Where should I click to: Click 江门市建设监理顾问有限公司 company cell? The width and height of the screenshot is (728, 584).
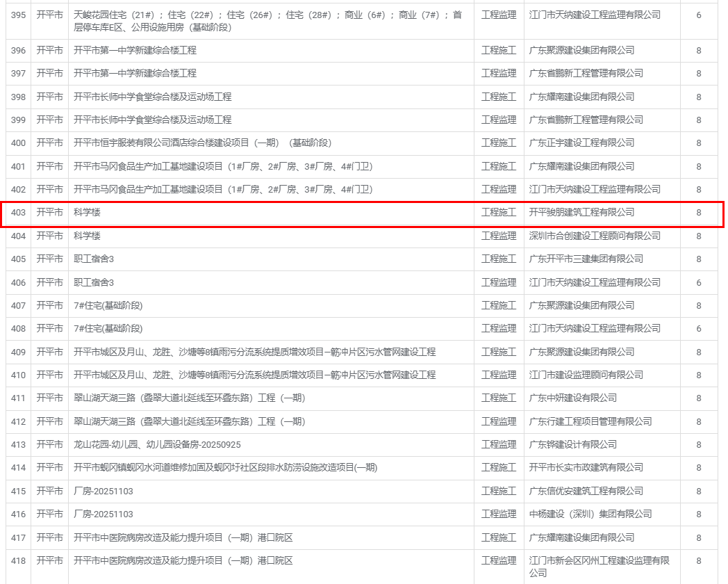(586, 375)
